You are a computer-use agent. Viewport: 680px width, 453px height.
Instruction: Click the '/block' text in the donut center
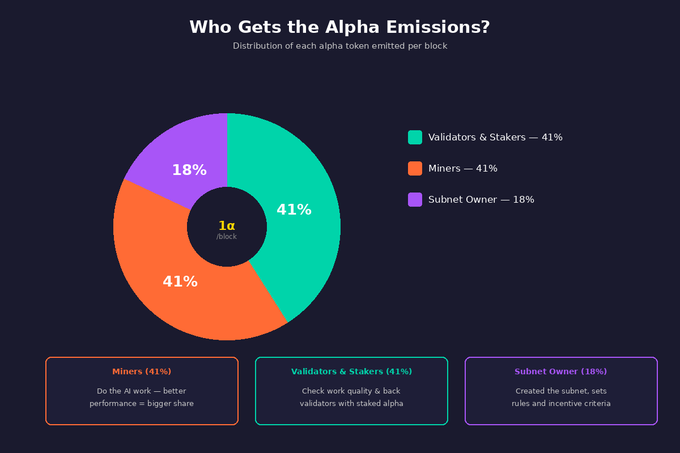click(227, 237)
